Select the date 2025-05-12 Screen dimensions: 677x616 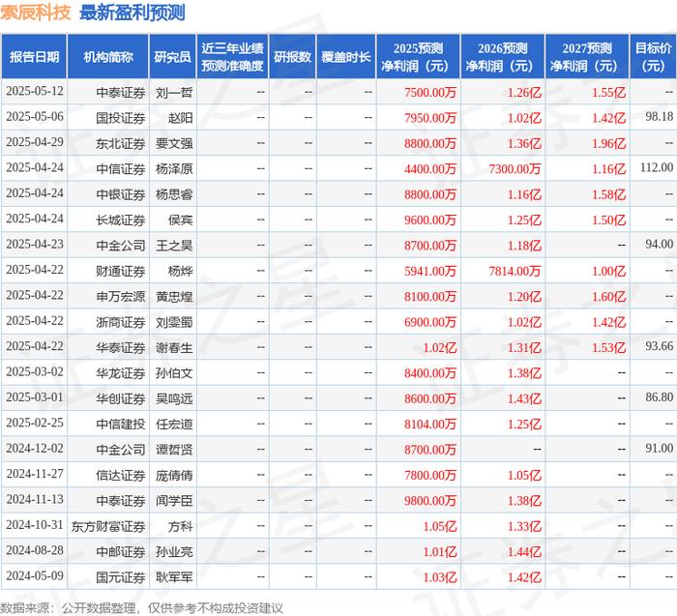(35, 92)
